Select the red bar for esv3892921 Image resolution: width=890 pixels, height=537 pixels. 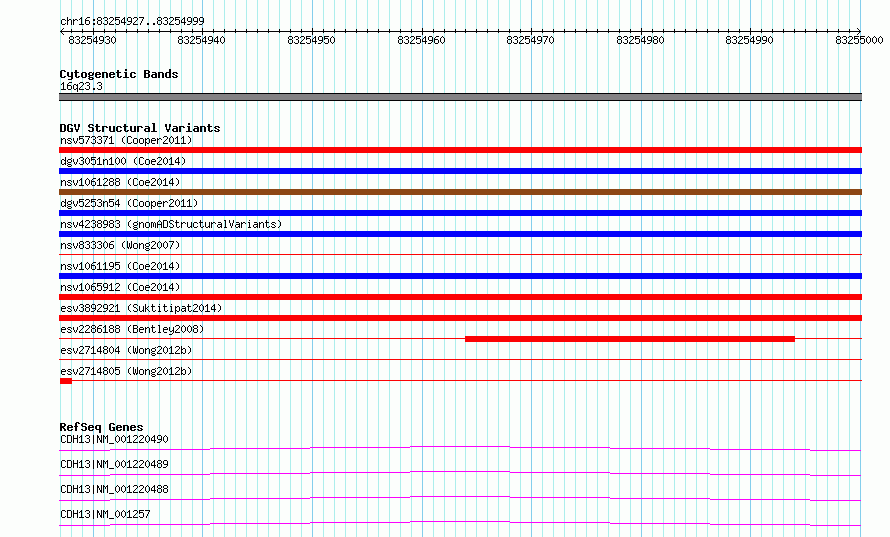point(460,318)
